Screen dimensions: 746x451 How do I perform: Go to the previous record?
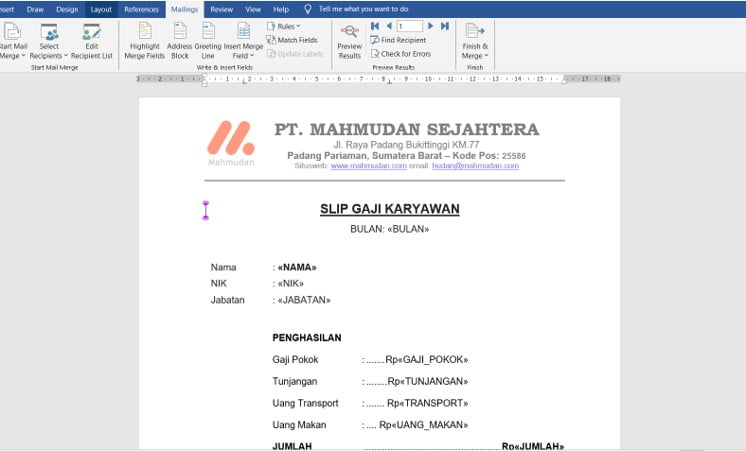[x=389, y=25]
